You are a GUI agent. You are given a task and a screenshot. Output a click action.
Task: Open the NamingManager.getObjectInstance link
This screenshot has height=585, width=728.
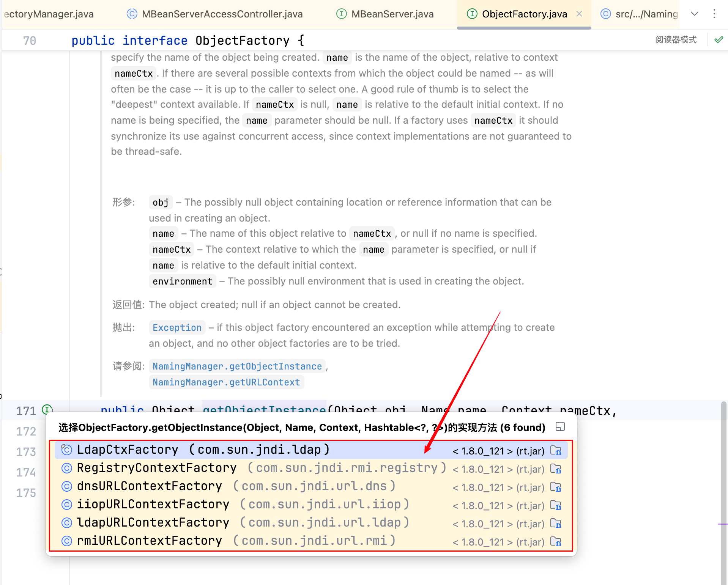pos(237,366)
